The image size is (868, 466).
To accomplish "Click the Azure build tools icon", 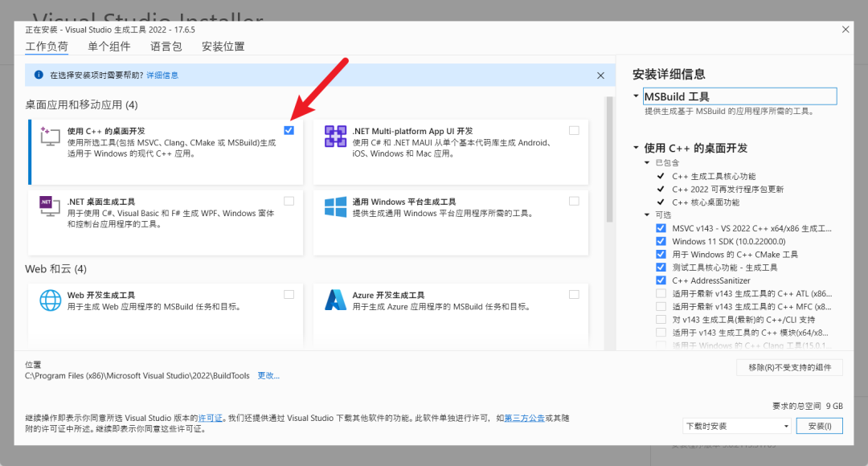I will click(335, 300).
